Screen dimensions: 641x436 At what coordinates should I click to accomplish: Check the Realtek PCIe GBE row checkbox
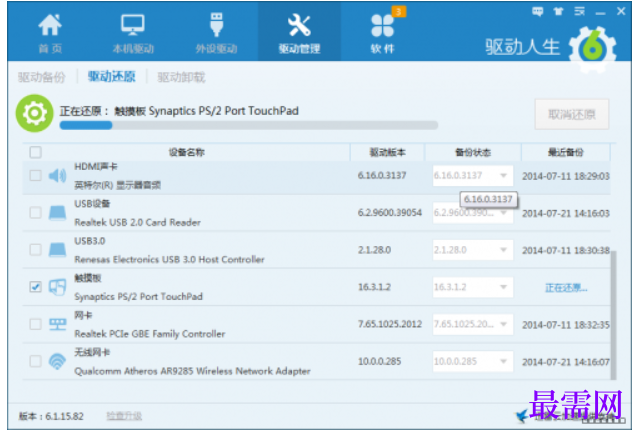[36, 324]
